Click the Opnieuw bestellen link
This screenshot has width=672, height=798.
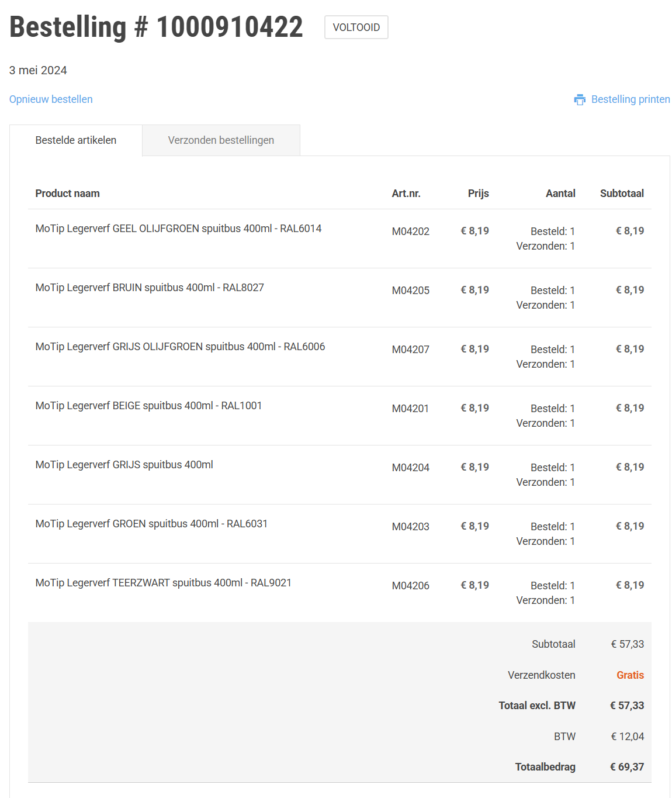(51, 99)
